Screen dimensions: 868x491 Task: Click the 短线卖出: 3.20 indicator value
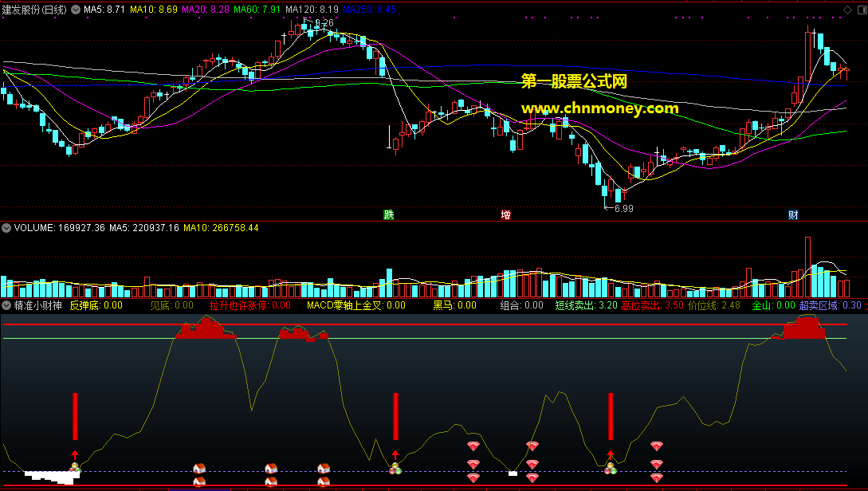pos(586,305)
